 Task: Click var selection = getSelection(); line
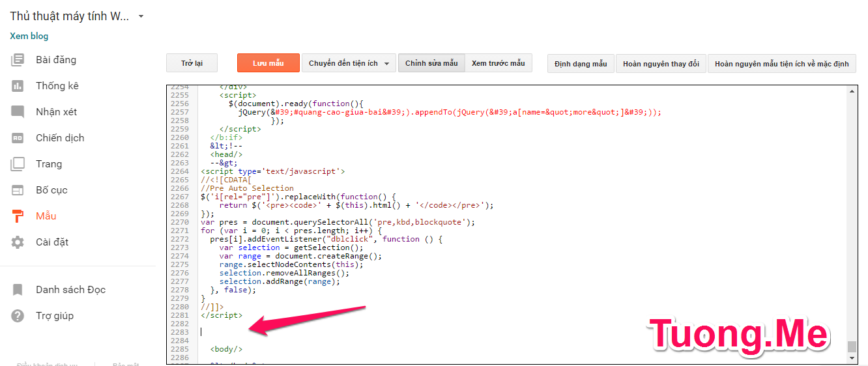[x=291, y=247]
